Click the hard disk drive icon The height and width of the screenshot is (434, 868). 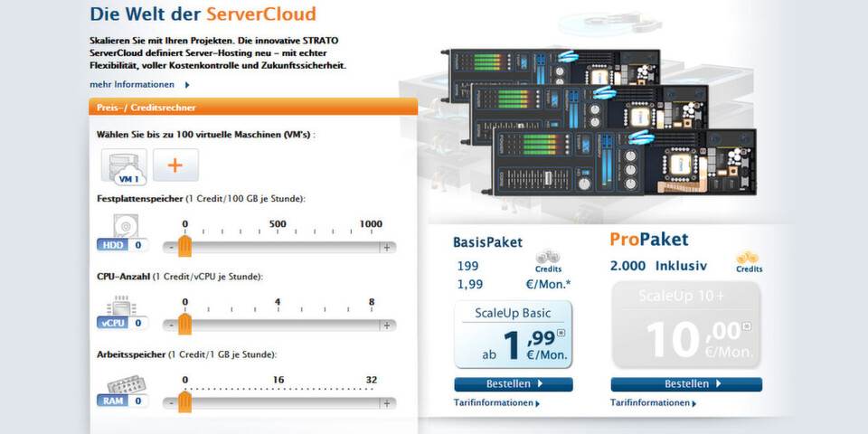pyautogui.click(x=125, y=226)
